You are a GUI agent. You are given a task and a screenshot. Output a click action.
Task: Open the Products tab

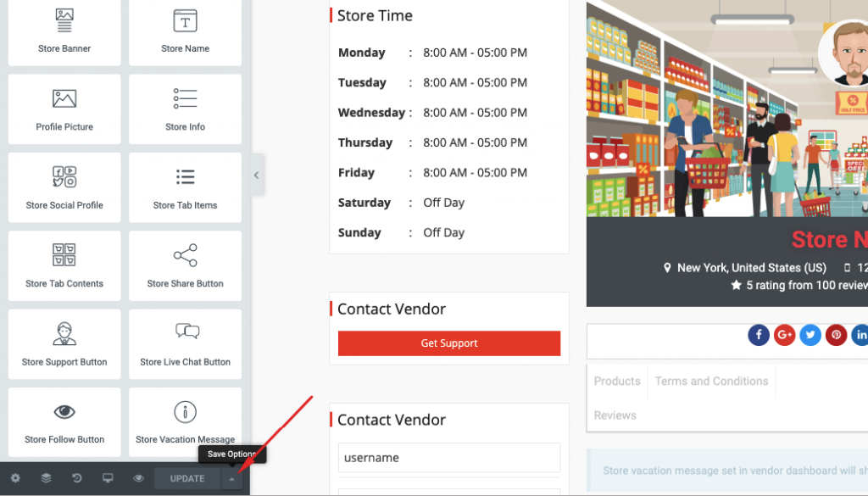[617, 381]
